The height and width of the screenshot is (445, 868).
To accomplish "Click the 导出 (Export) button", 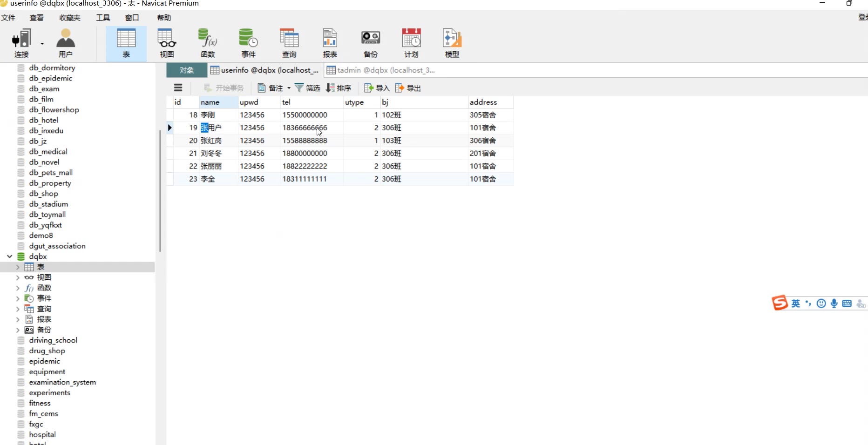I will pyautogui.click(x=408, y=88).
